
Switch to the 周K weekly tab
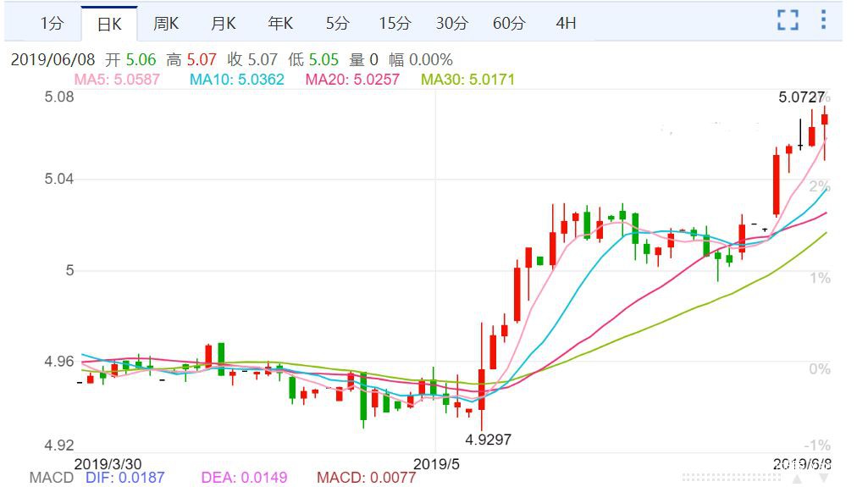(167, 24)
